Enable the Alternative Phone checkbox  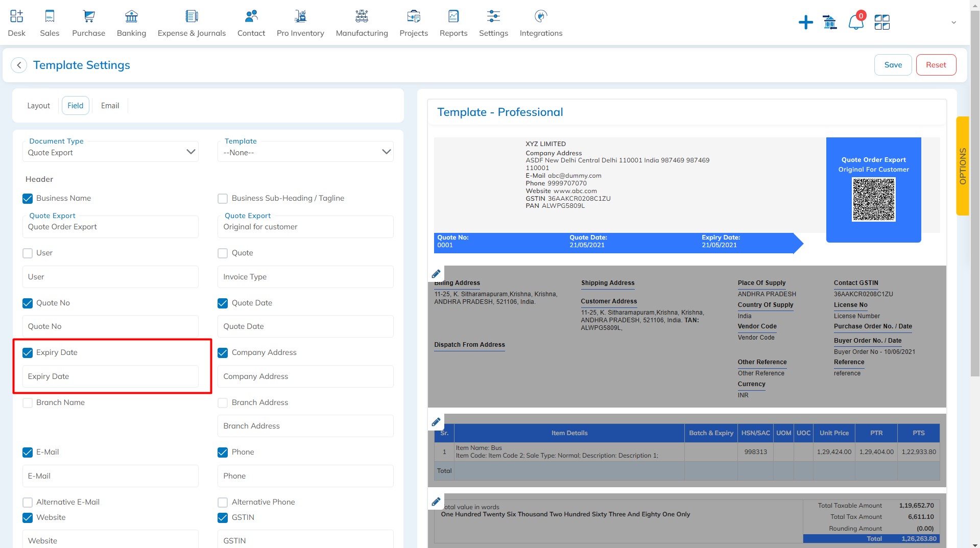coord(223,503)
